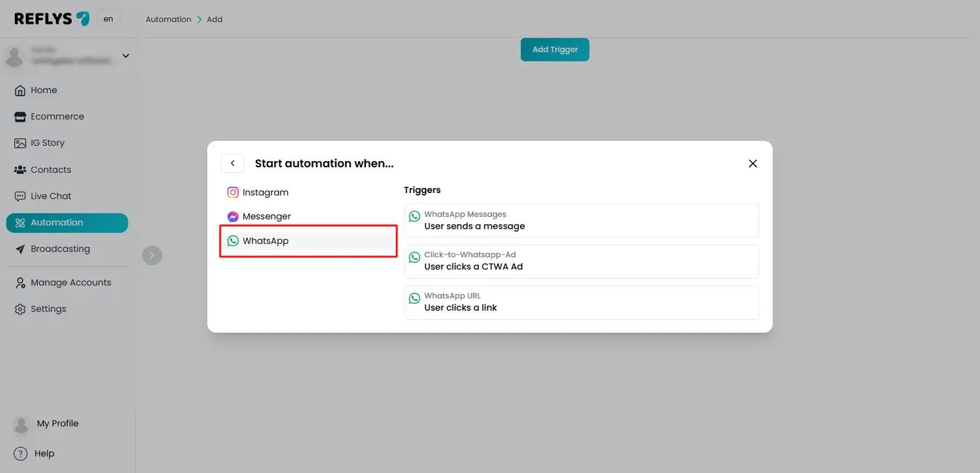Open Live Chat from sidebar
The image size is (980, 473).
[51, 196]
